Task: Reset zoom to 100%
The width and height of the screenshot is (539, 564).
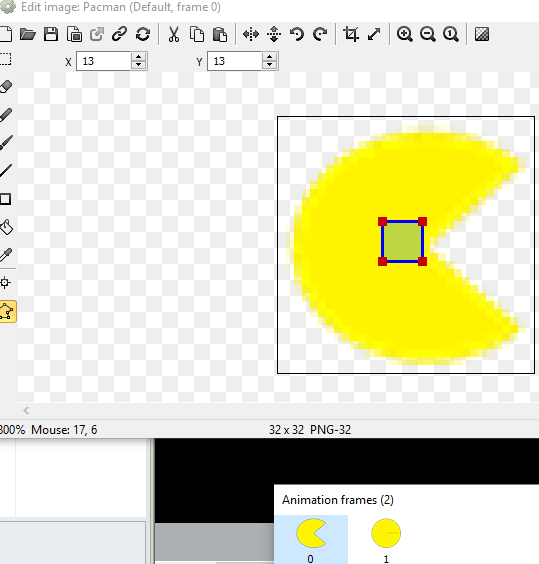Action: (451, 34)
